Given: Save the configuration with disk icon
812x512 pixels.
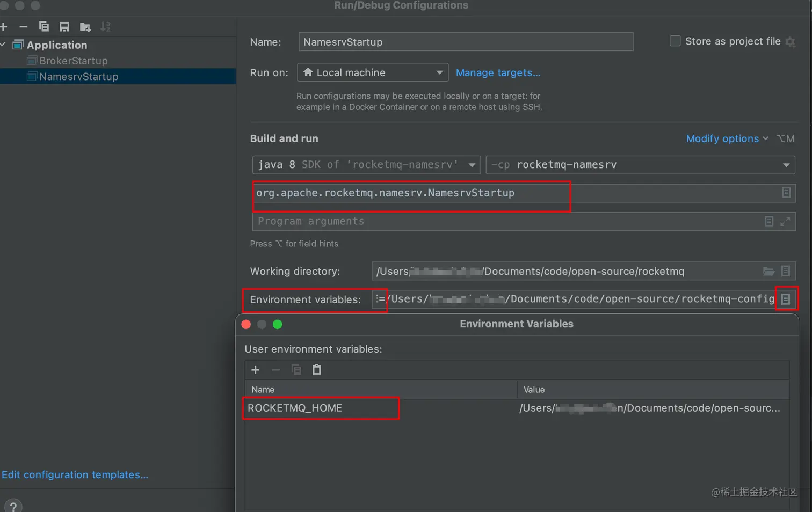Looking at the screenshot, I should tap(64, 26).
